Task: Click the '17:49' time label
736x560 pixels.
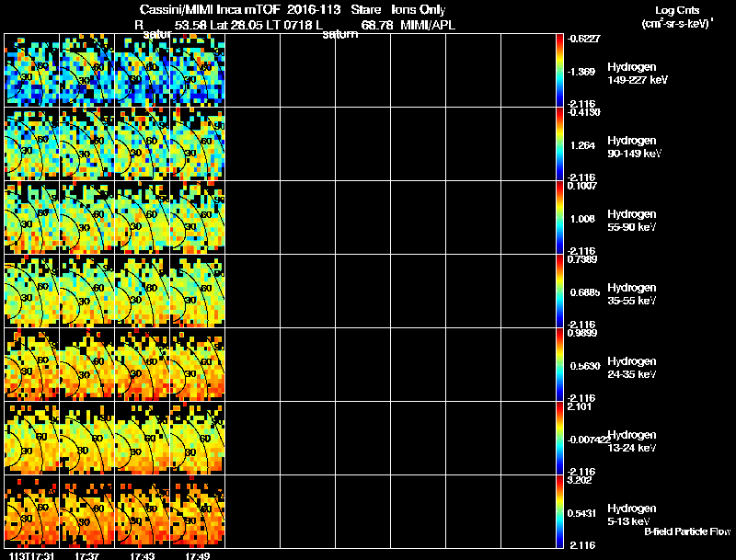Action: coord(198,555)
